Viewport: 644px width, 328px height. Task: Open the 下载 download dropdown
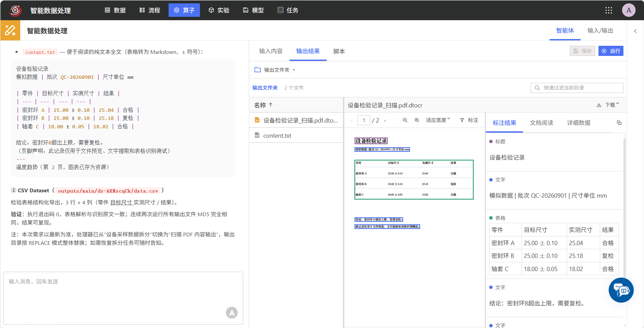(x=608, y=105)
